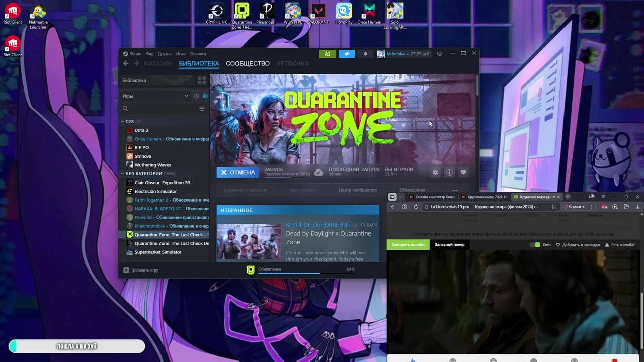Open advanced library filter options icon
The height and width of the screenshot is (362, 644).
tap(202, 109)
